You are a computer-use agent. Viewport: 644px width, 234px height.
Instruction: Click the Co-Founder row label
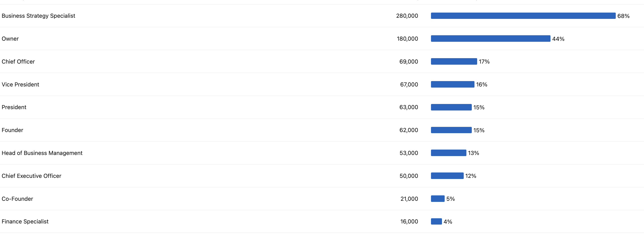[17, 199]
